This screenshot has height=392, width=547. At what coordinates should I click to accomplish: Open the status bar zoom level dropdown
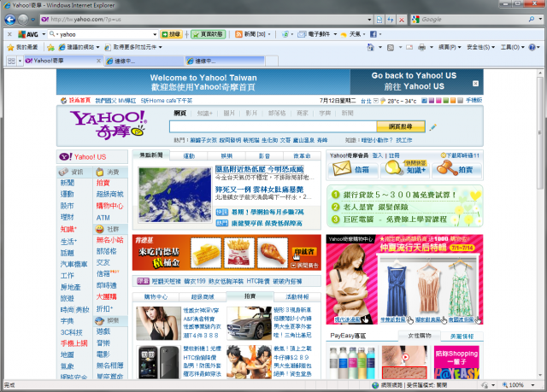532,385
